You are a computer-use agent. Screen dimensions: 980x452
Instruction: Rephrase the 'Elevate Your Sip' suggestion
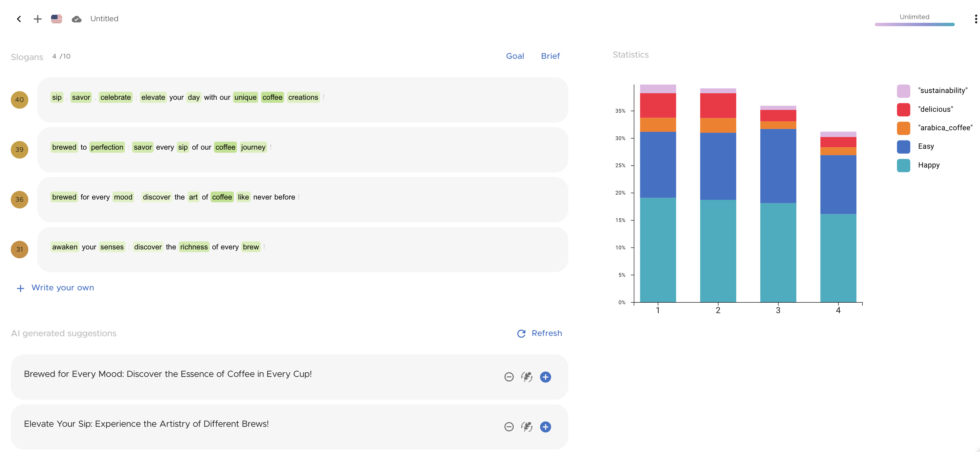[x=527, y=427]
